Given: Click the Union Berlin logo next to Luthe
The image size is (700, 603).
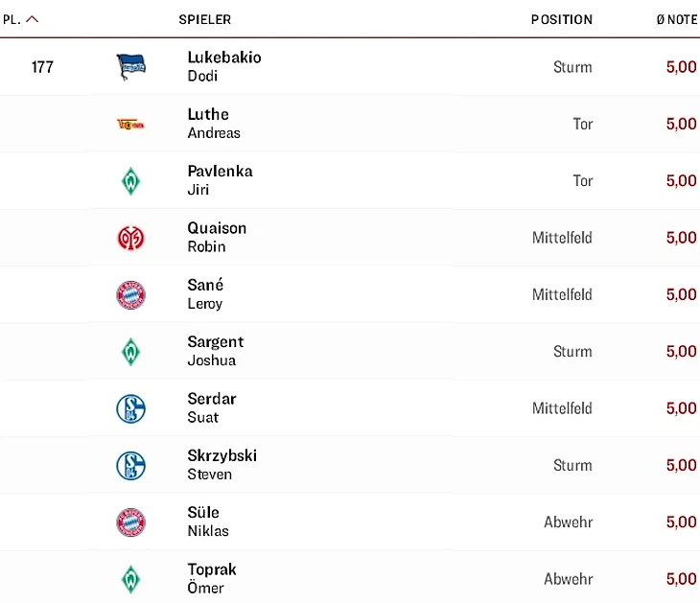Looking at the screenshot, I should [x=130, y=124].
